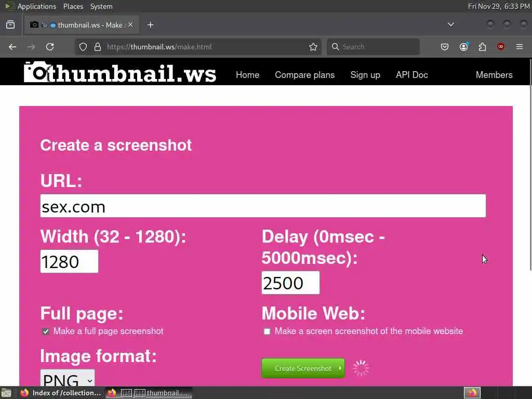This screenshot has width=532, height=399.
Task: Open Firefox View in the tab bar
Action: (10, 25)
